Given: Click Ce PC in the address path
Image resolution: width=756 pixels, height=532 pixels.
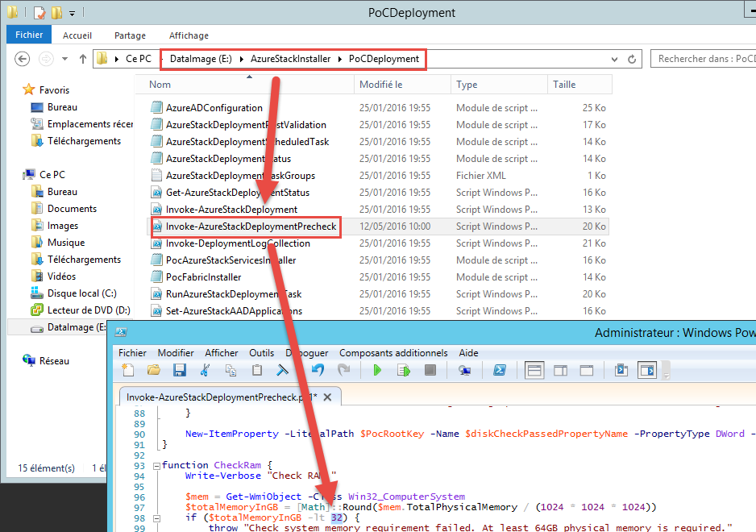Looking at the screenshot, I should (139, 59).
